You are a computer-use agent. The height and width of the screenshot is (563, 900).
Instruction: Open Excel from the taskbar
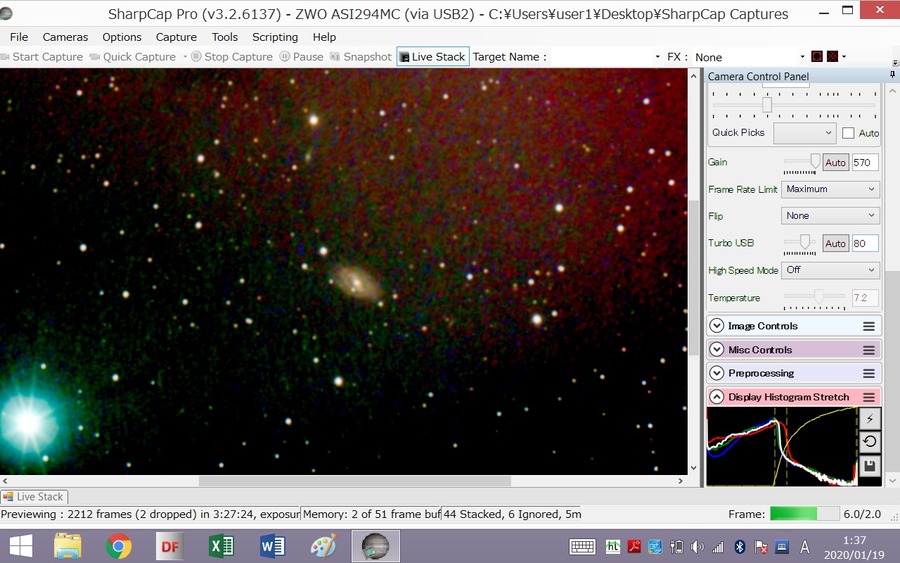[221, 546]
